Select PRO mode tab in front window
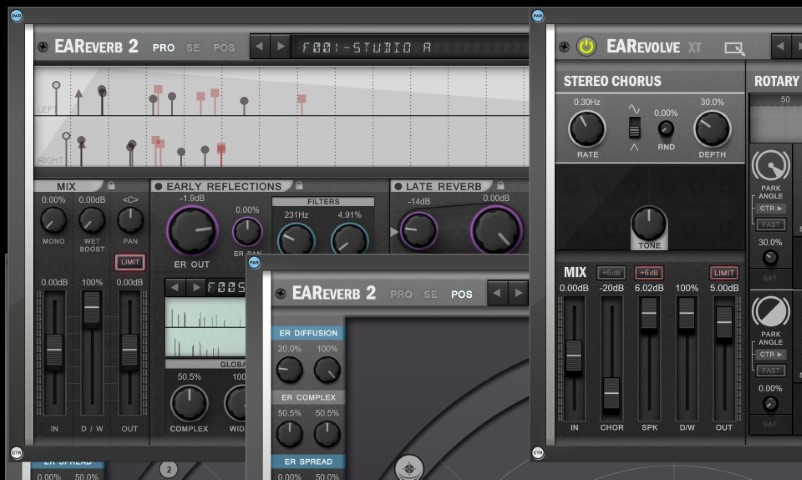The height and width of the screenshot is (480, 802). pyautogui.click(x=401, y=294)
